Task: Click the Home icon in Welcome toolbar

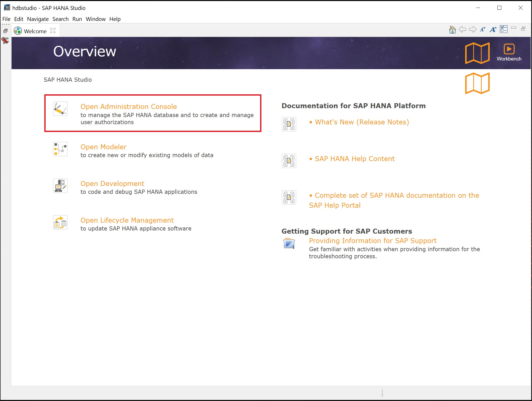Action: (x=452, y=30)
